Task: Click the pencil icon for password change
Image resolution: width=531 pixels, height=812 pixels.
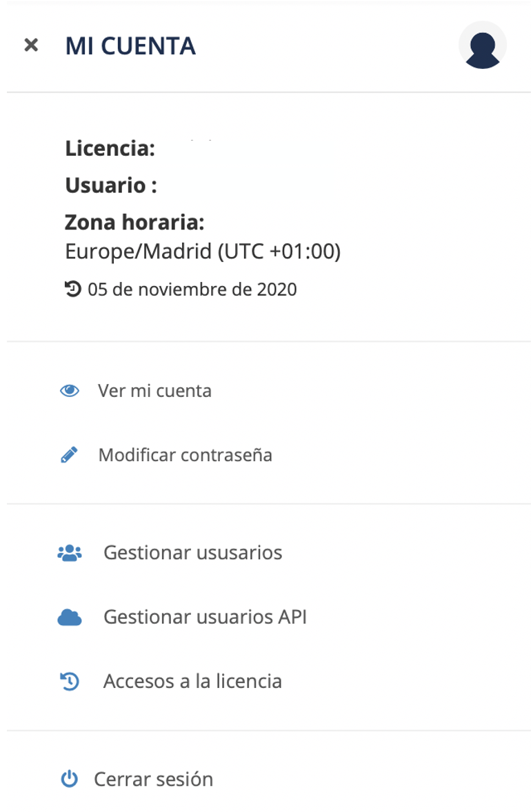Action: click(x=69, y=455)
